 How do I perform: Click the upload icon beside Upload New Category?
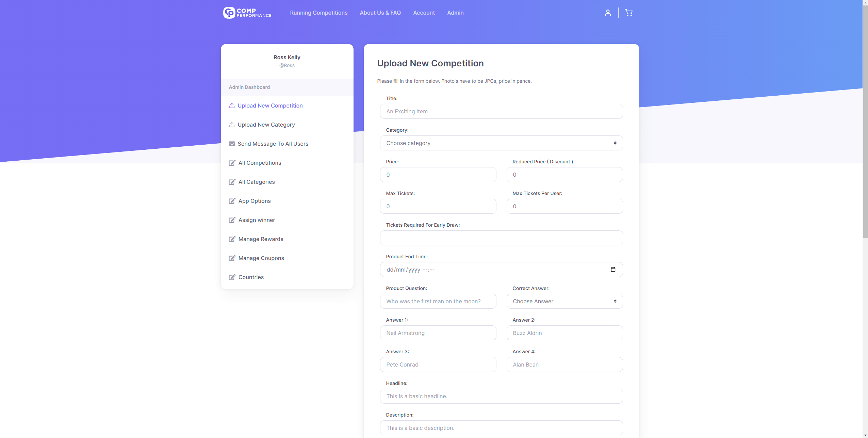pos(232,125)
